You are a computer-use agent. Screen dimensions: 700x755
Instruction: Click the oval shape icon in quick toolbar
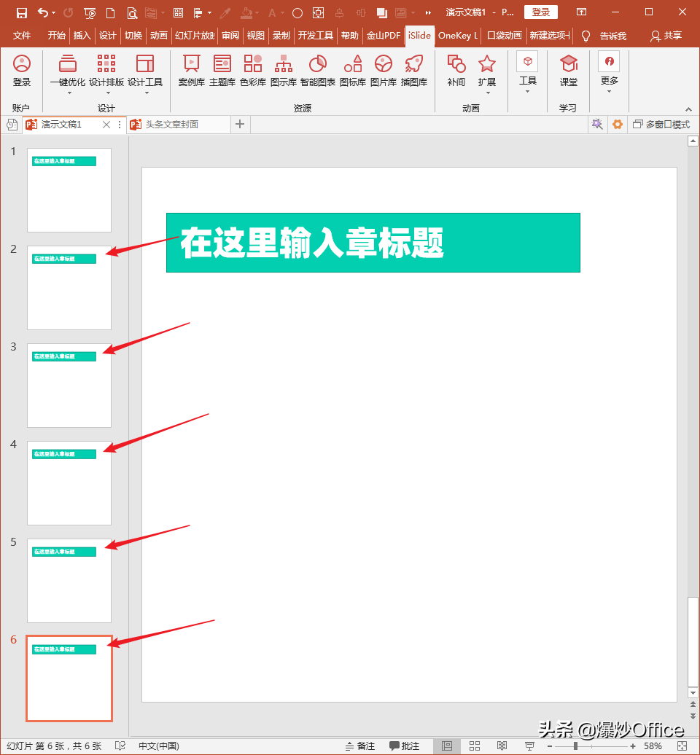click(x=297, y=13)
